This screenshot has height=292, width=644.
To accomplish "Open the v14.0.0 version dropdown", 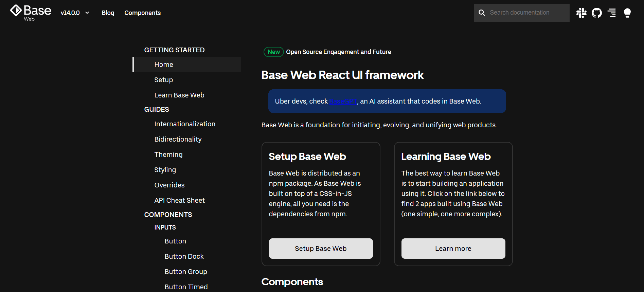I will click(75, 13).
